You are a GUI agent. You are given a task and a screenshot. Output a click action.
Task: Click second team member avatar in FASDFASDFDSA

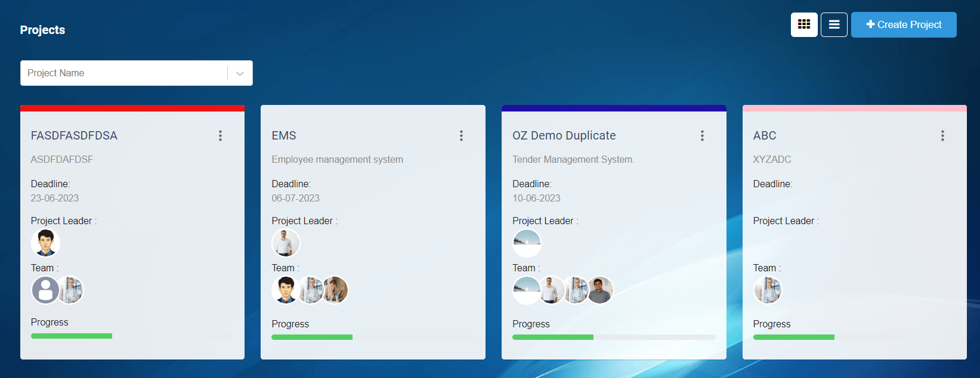coord(72,290)
